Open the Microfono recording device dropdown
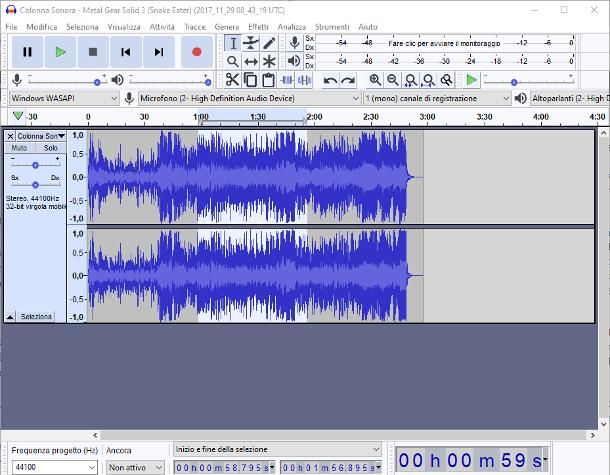Viewport: 610px width, 475px height. click(x=249, y=98)
